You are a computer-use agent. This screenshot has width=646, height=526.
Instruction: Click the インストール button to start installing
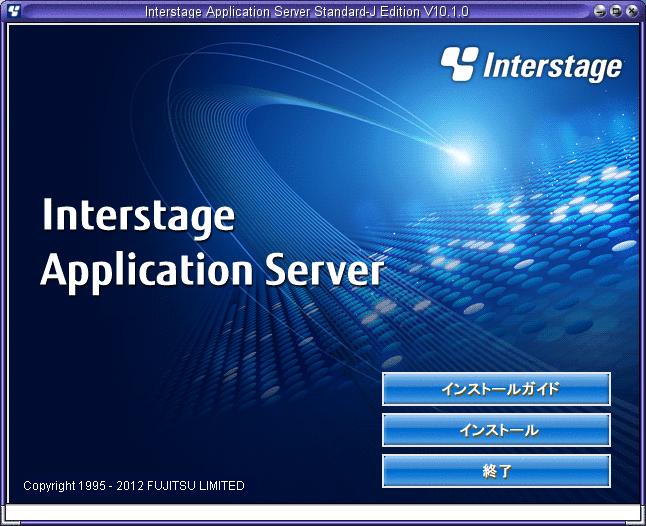pos(496,430)
